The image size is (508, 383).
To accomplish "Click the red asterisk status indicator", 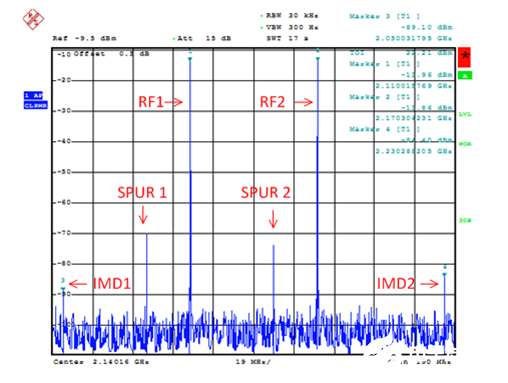I will click(x=464, y=57).
